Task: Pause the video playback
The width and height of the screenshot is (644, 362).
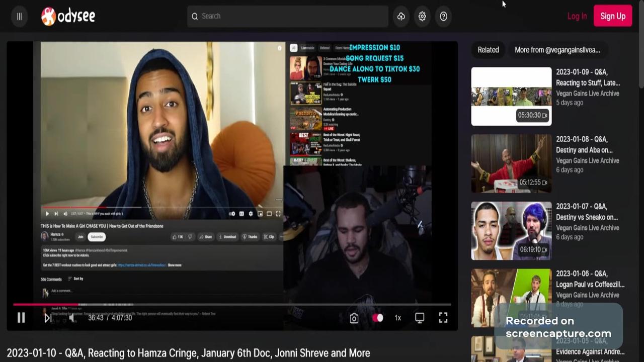Action: point(21,317)
